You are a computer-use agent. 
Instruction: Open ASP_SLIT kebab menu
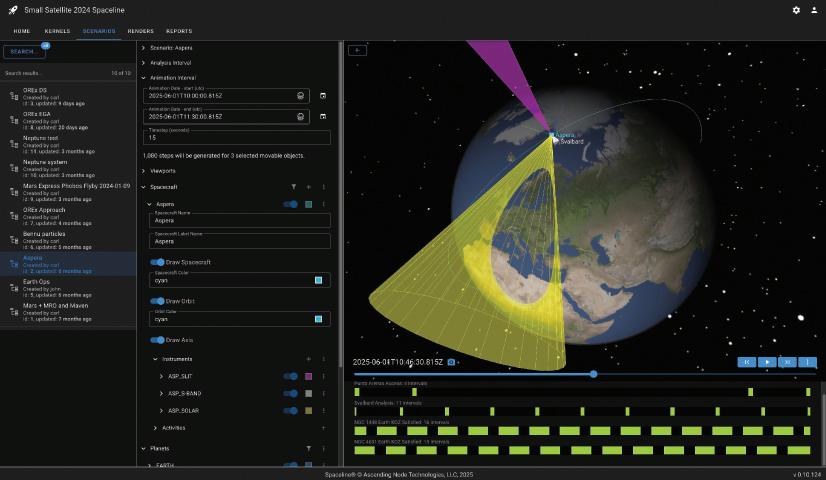coord(323,376)
